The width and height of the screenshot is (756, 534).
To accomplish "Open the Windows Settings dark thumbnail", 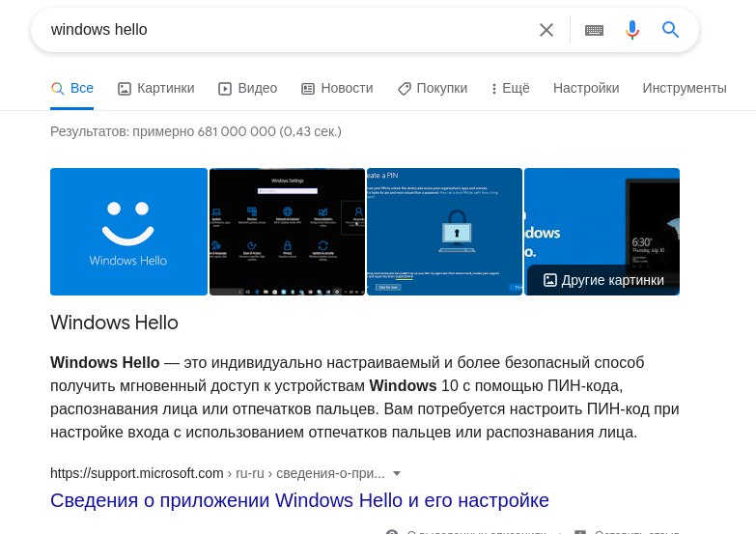I will [x=287, y=232].
